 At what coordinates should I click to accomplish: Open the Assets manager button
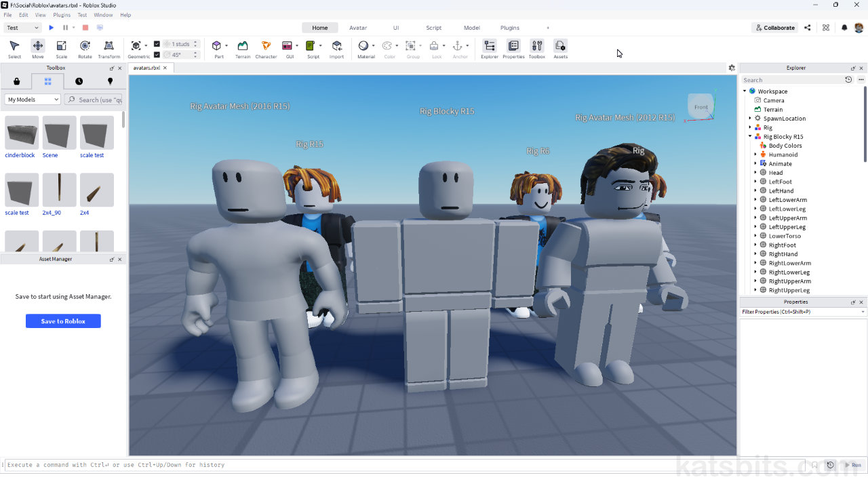click(x=560, y=49)
